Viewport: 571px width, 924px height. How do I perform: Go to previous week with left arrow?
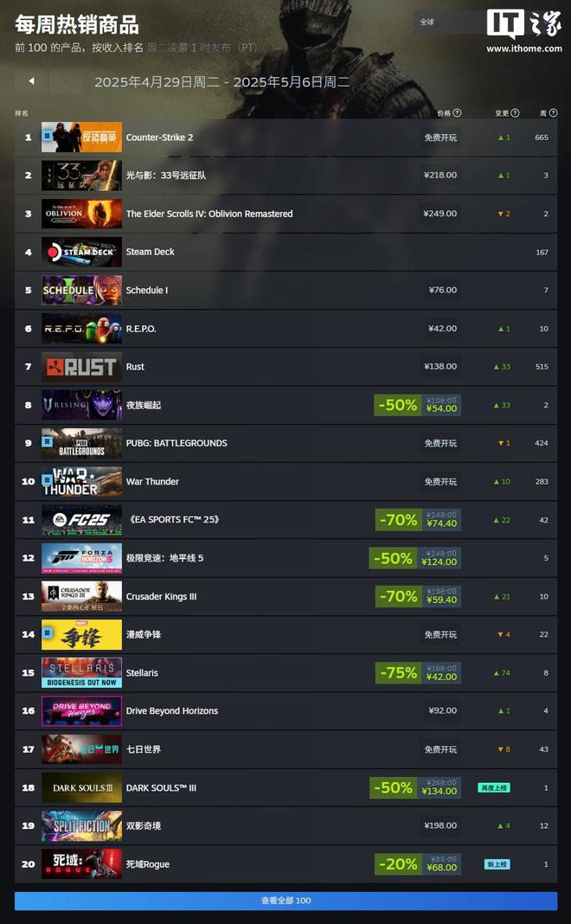(31, 80)
